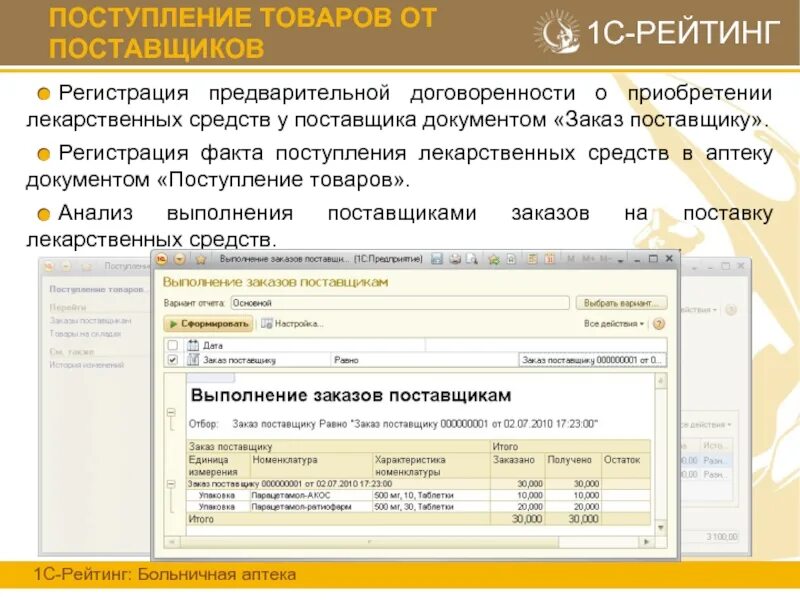Open the calculator icon in title bar
800x600 pixels.
coord(532,259)
